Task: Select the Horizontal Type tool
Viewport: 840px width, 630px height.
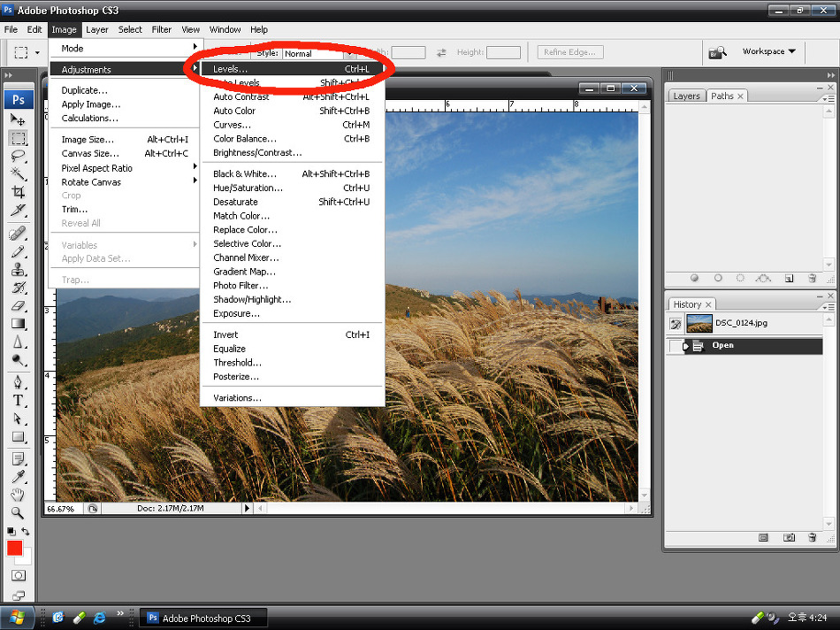Action: (18, 400)
